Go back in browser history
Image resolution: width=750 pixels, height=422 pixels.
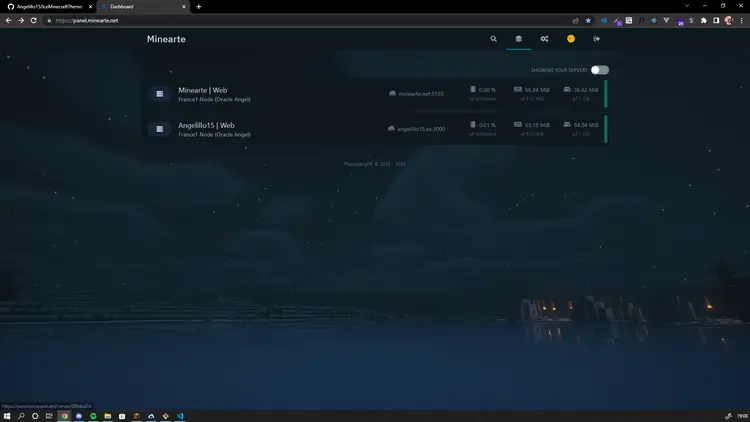click(9, 21)
